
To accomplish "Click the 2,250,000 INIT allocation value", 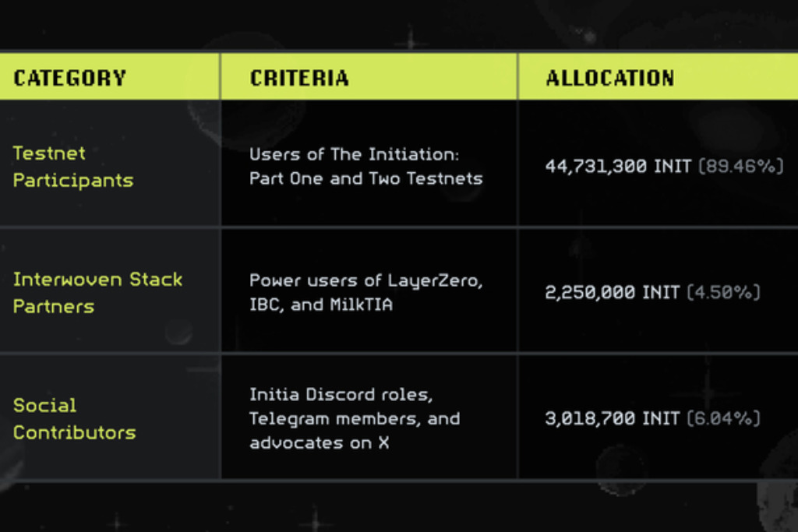I will pos(613,292).
